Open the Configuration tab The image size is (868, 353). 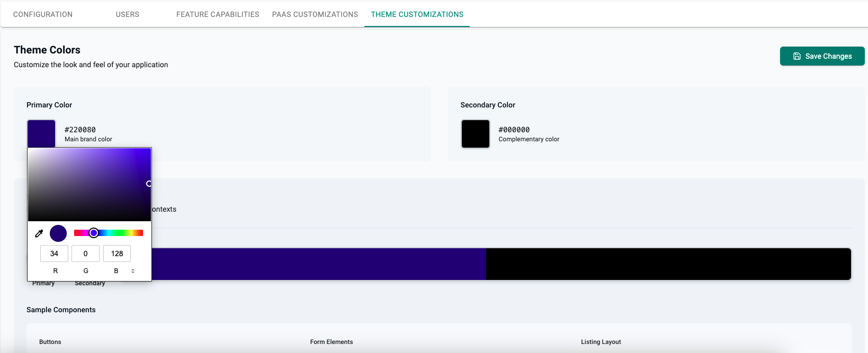click(x=43, y=14)
